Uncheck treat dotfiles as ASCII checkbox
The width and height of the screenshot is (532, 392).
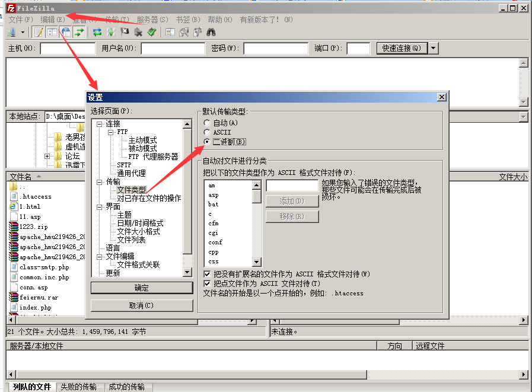(207, 283)
